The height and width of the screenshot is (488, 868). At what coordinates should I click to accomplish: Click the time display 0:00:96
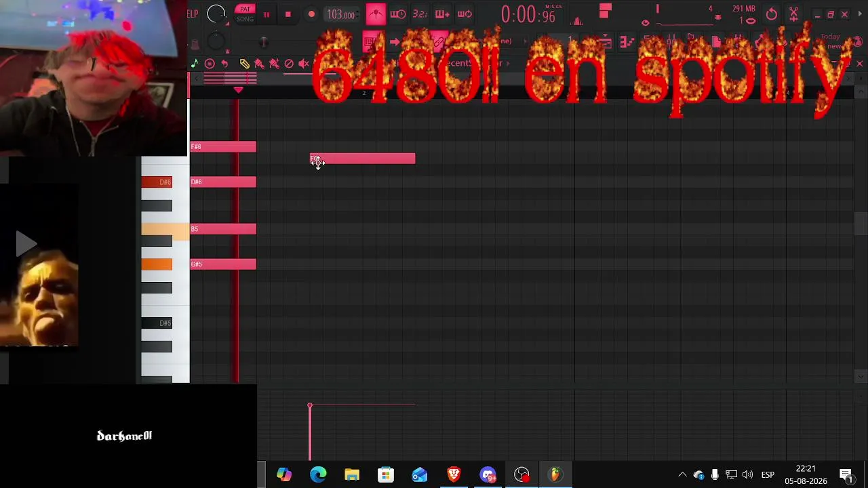click(528, 14)
